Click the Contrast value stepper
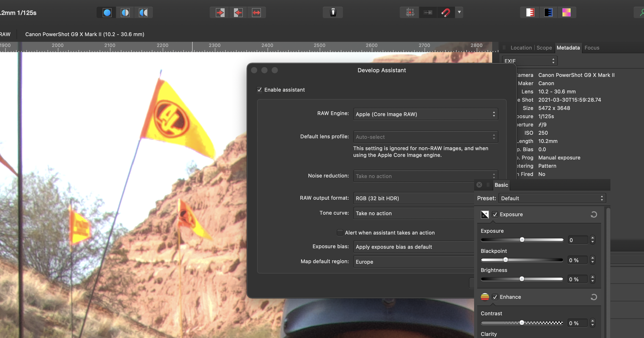The width and height of the screenshot is (644, 338). pyautogui.click(x=593, y=323)
